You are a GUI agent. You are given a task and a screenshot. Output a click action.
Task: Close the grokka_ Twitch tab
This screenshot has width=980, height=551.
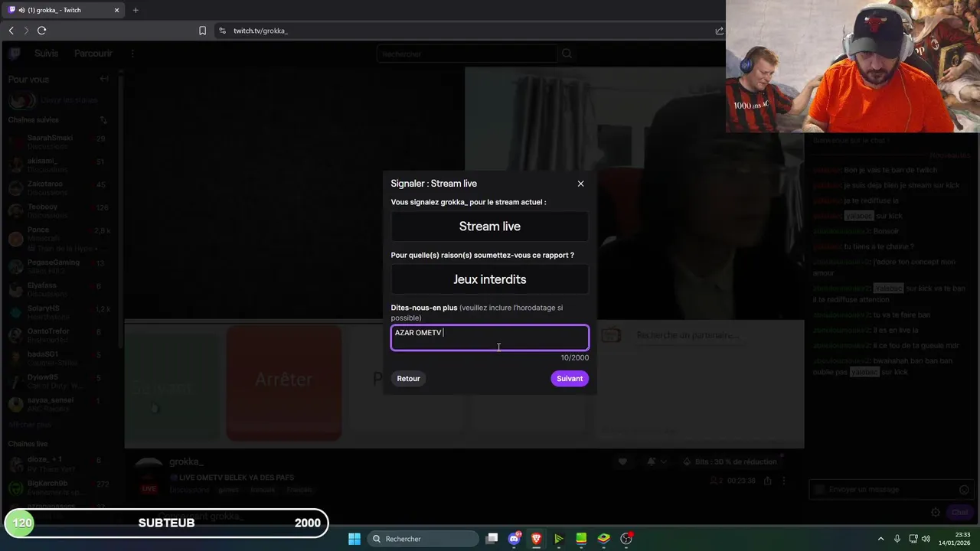[x=116, y=10]
